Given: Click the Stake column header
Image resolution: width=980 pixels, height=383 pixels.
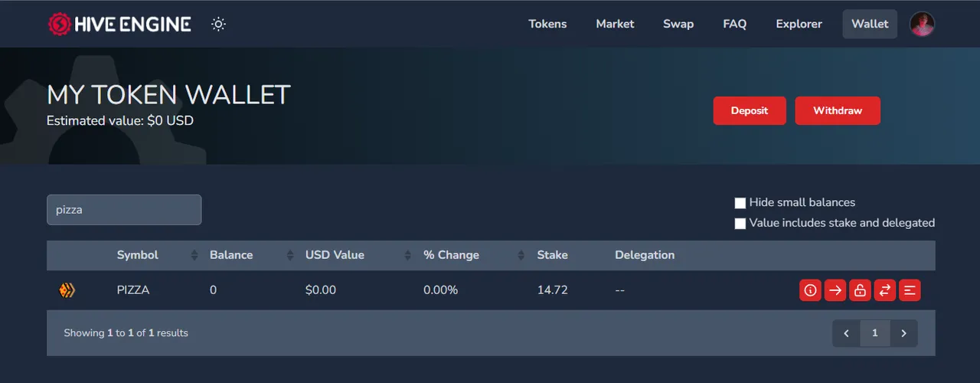Looking at the screenshot, I should 552,255.
